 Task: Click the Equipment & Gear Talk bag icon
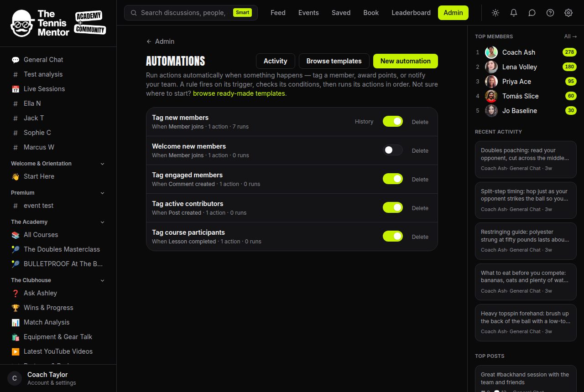(x=16, y=337)
